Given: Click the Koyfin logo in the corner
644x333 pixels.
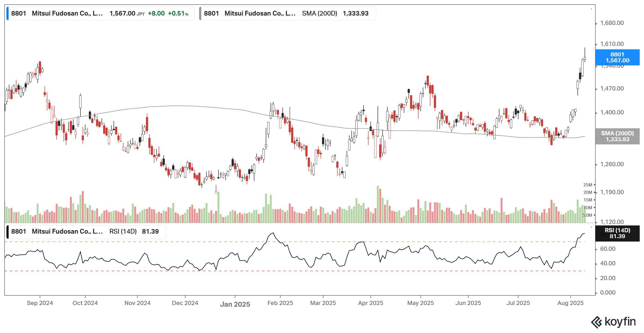Looking at the screenshot, I should coord(613,322).
